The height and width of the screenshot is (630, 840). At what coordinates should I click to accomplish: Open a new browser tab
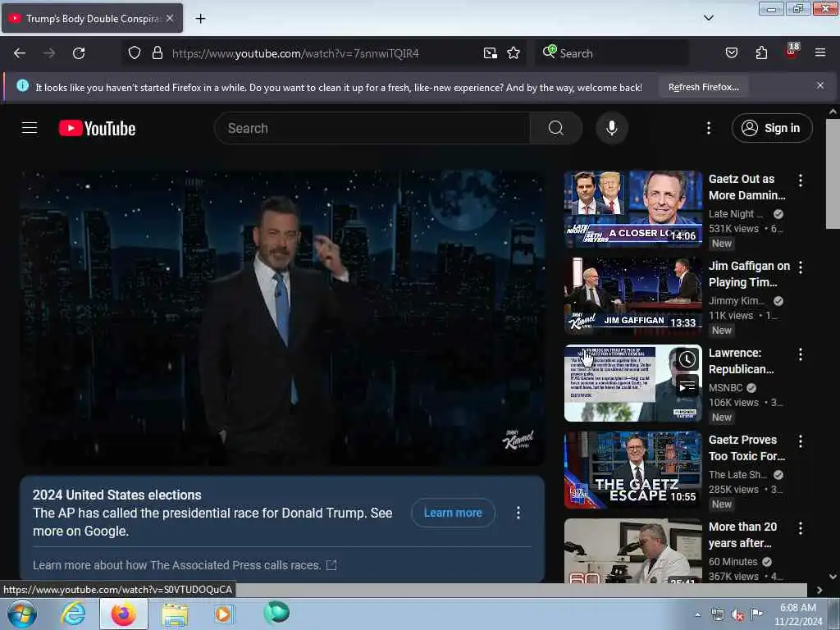(x=200, y=19)
